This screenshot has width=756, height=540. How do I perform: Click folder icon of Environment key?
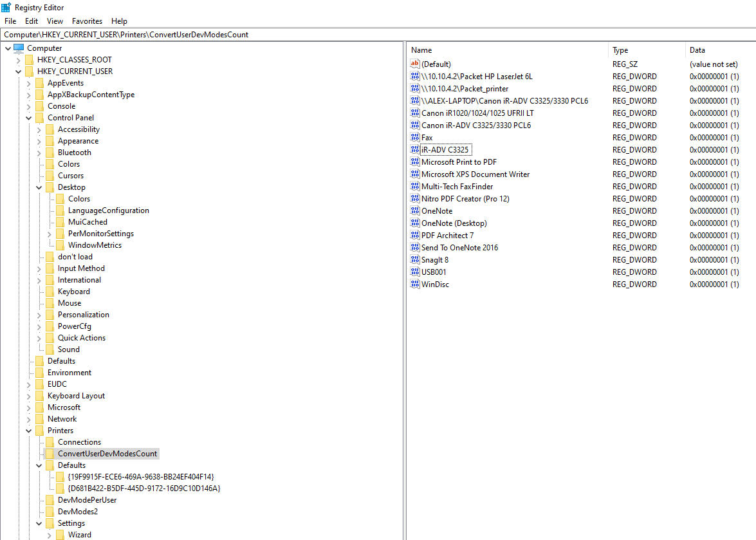(x=39, y=372)
